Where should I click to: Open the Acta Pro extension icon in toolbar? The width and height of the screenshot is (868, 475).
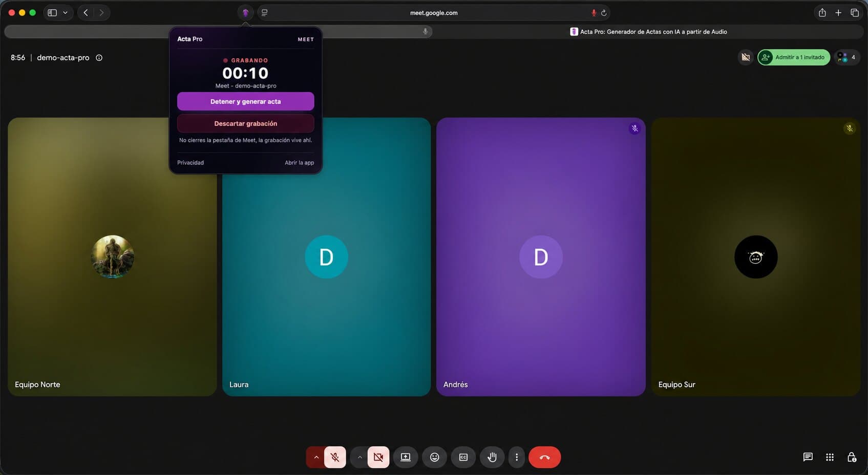point(245,13)
